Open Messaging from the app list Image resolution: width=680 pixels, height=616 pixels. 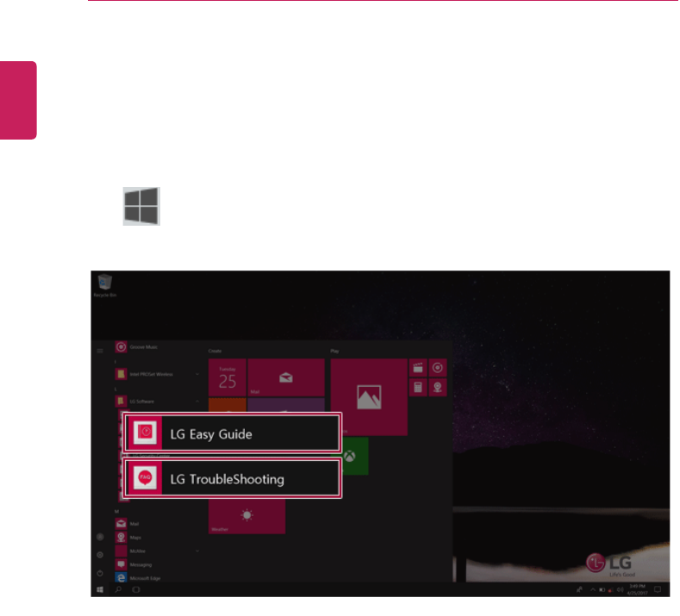134,564
